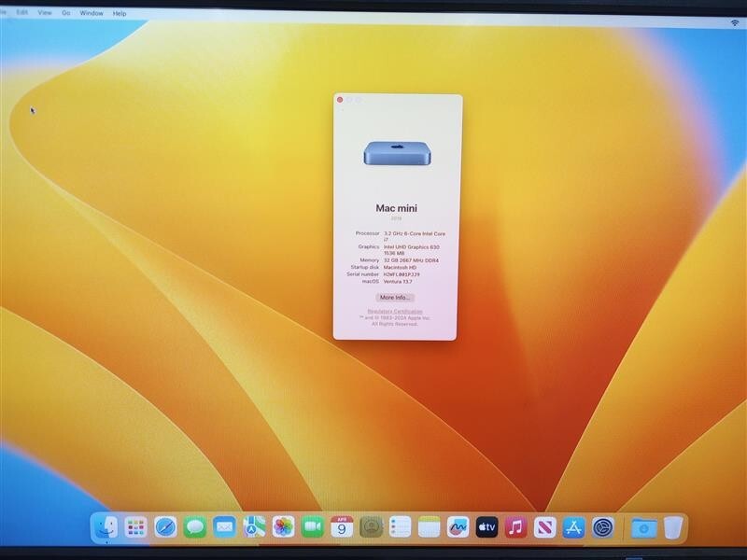The width and height of the screenshot is (747, 560).
Task: Open the Window menu
Action: coord(92,14)
